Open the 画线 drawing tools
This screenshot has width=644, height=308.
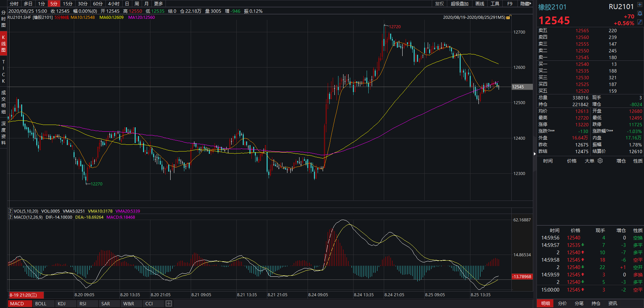click(480, 4)
